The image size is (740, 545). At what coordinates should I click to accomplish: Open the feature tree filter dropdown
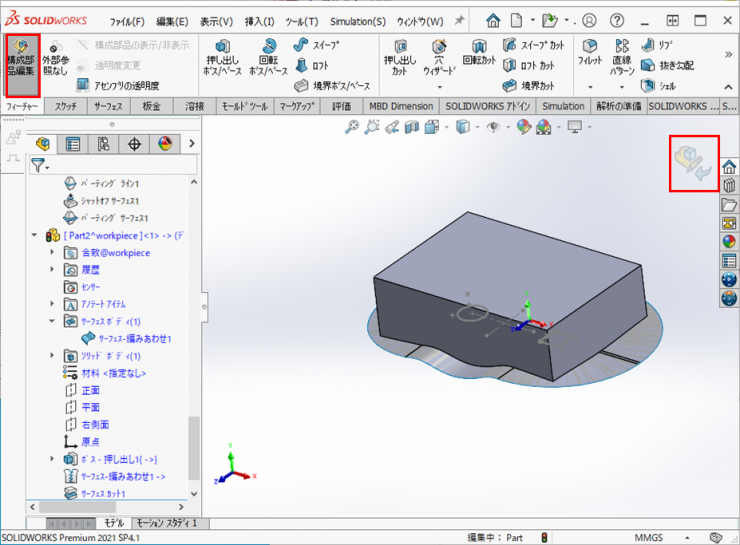pos(40,165)
